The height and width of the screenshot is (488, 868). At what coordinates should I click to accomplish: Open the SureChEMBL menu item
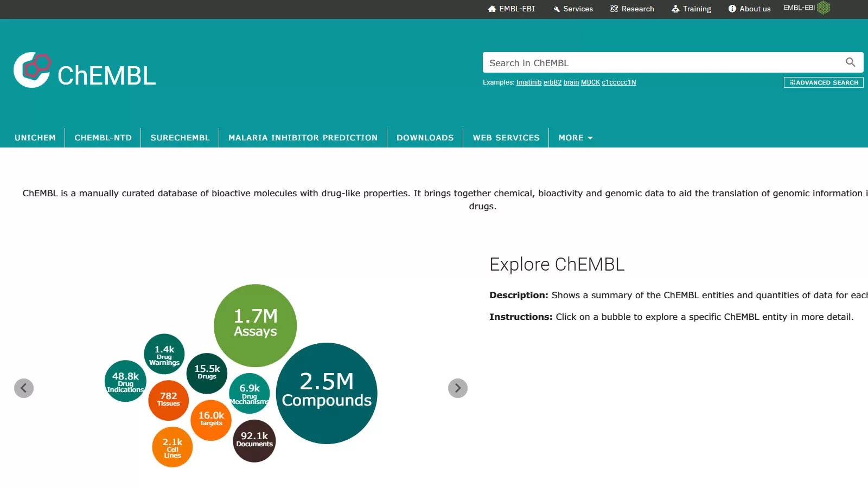click(180, 138)
